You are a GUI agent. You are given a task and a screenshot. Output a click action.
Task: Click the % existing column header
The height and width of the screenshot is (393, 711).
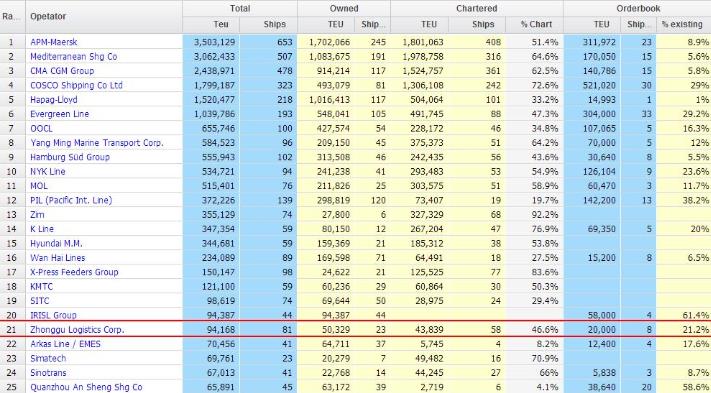pyautogui.click(x=683, y=24)
